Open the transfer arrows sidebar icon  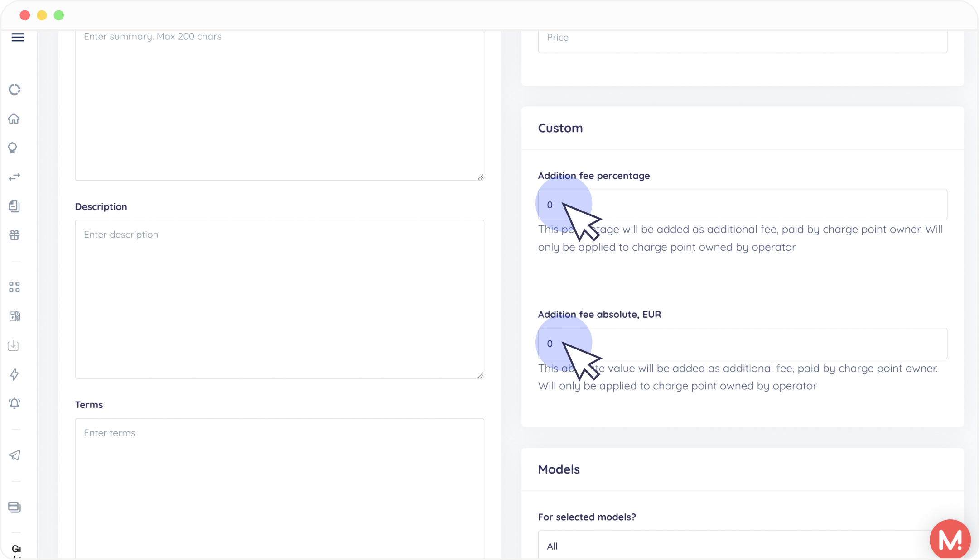click(x=14, y=177)
